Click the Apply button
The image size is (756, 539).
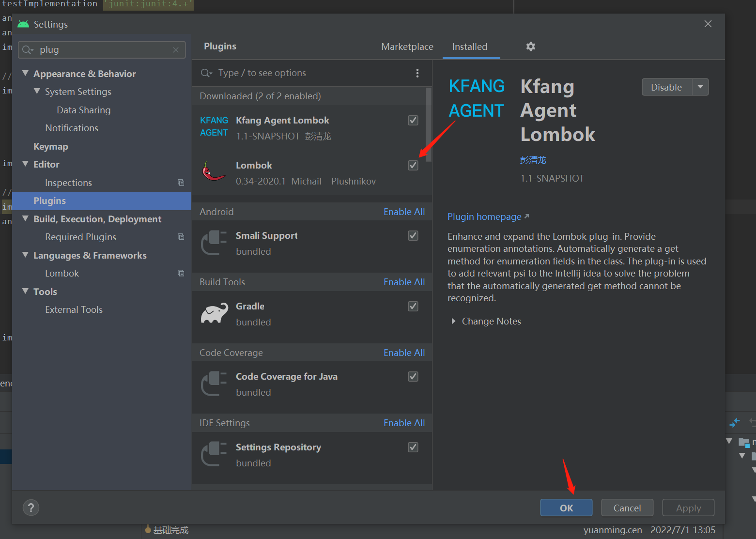[x=689, y=508]
